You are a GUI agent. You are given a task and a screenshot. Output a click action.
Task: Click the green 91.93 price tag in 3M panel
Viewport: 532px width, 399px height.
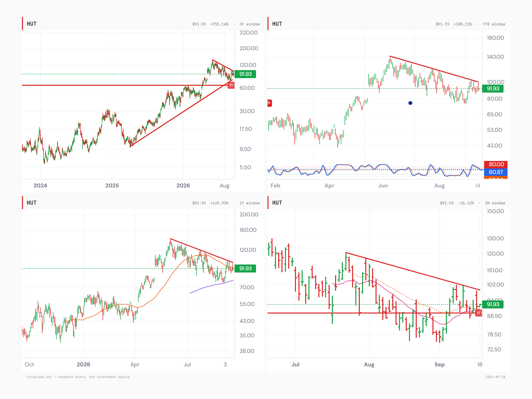(493, 304)
